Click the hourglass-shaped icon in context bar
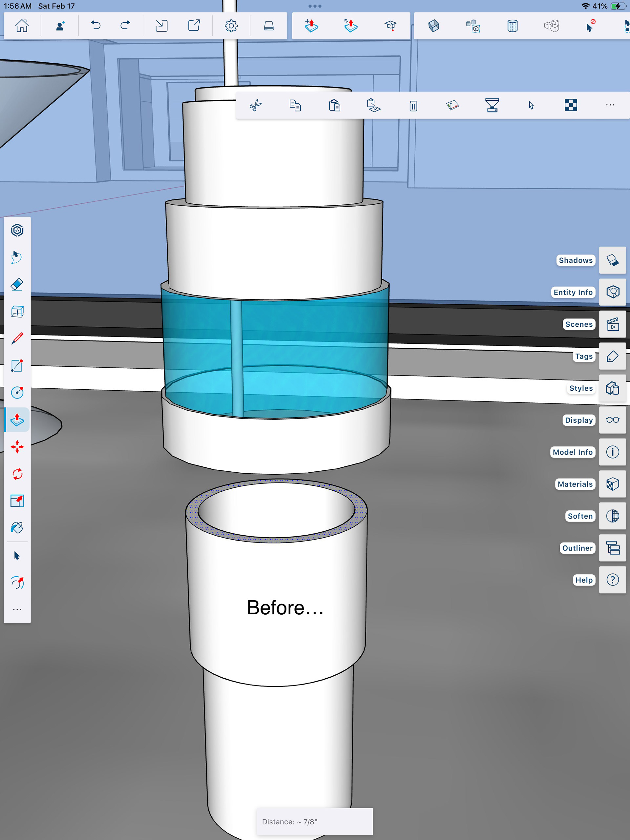The width and height of the screenshot is (630, 840). coord(492,105)
